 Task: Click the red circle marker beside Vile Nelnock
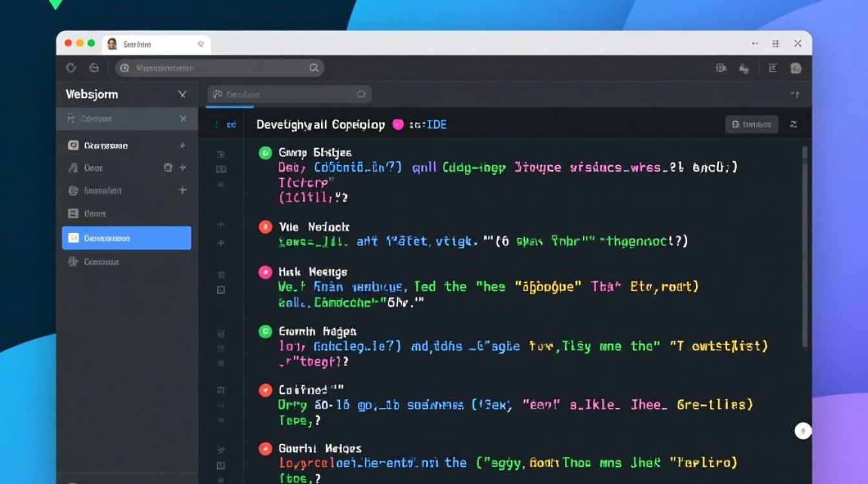coord(265,227)
